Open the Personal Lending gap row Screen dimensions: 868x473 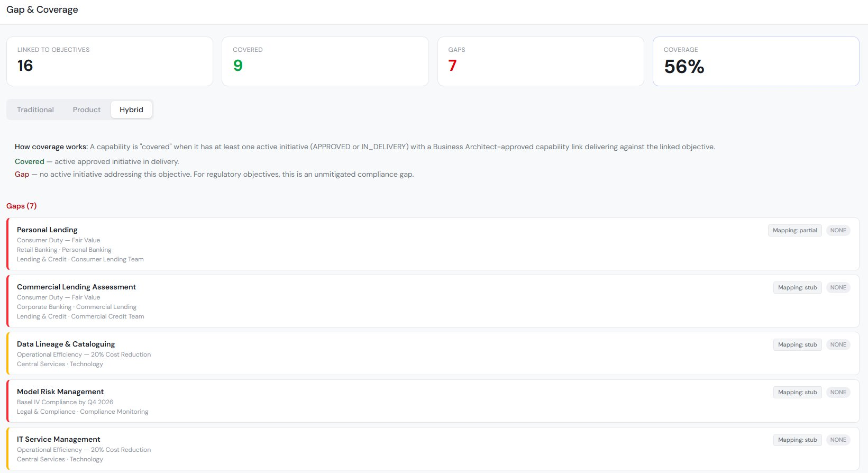click(47, 230)
